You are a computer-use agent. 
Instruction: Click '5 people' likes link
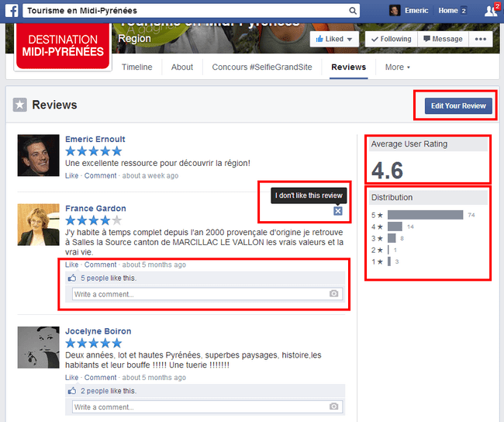(x=95, y=278)
